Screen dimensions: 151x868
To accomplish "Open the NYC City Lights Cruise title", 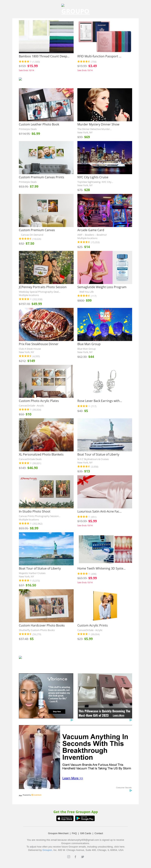I will click(93, 177).
